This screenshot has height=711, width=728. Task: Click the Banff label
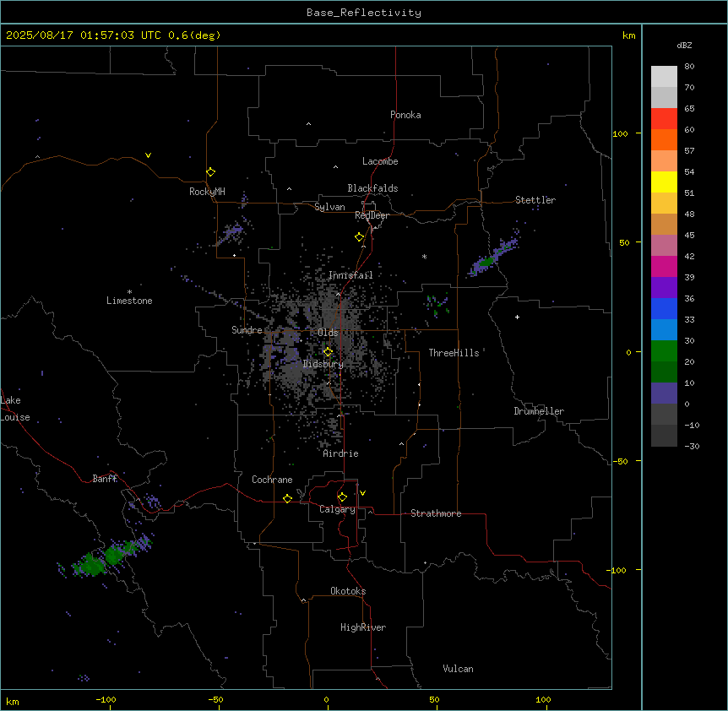point(105,479)
